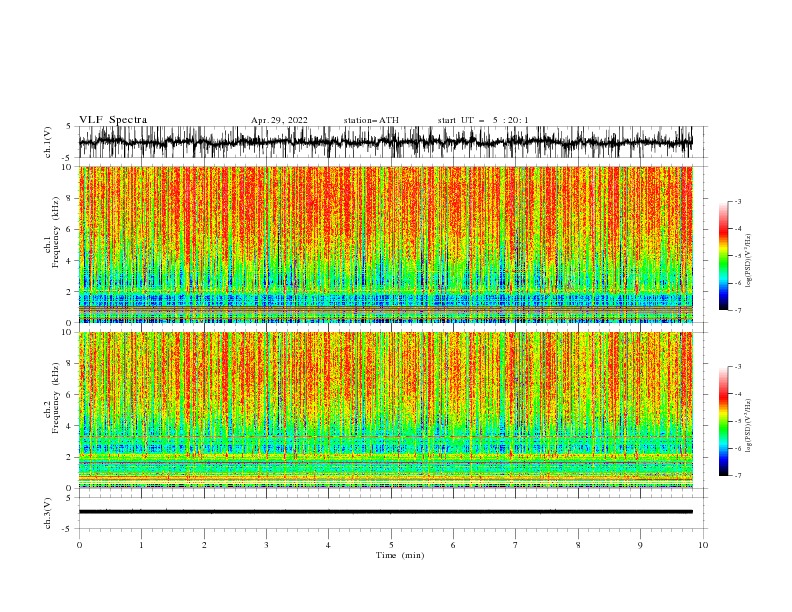Click the "-7" tick on lower colorbar
Viewport: 792px width, 612px height.
738,476
